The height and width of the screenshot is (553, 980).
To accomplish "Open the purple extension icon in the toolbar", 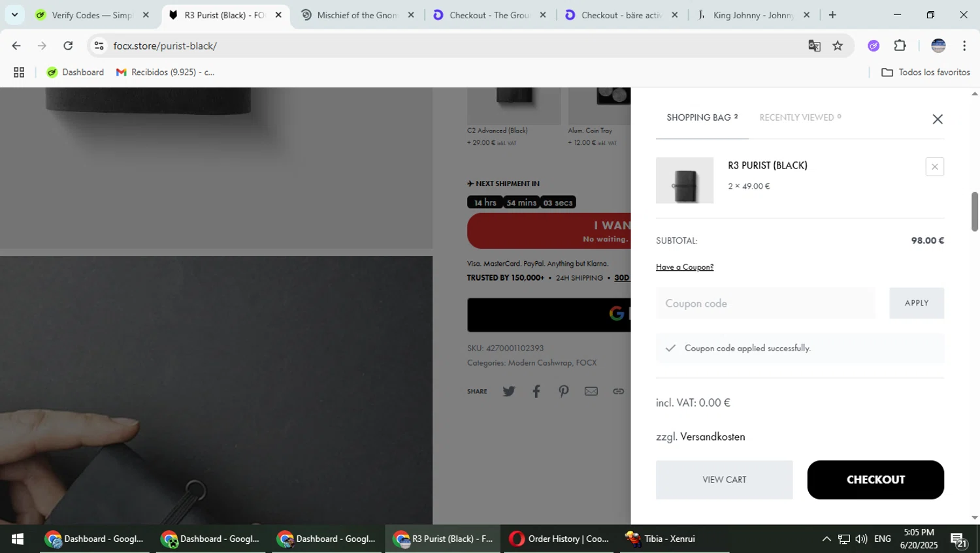I will (x=874, y=46).
